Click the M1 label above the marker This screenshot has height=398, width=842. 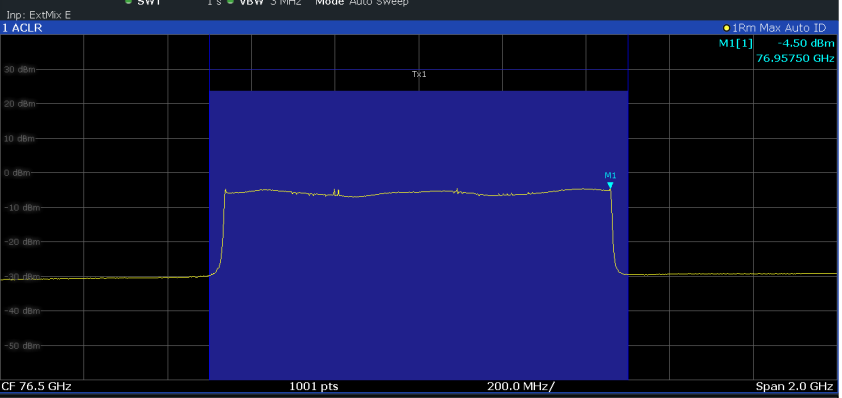point(611,175)
